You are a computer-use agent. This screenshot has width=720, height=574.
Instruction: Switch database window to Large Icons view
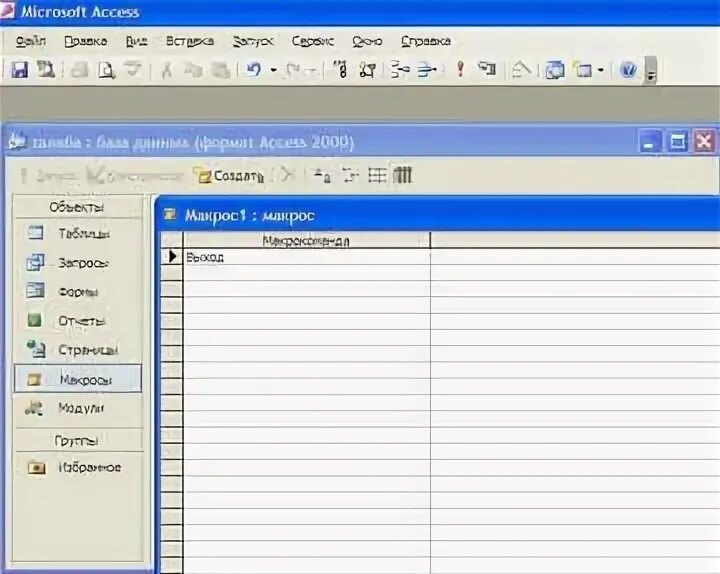(322, 175)
